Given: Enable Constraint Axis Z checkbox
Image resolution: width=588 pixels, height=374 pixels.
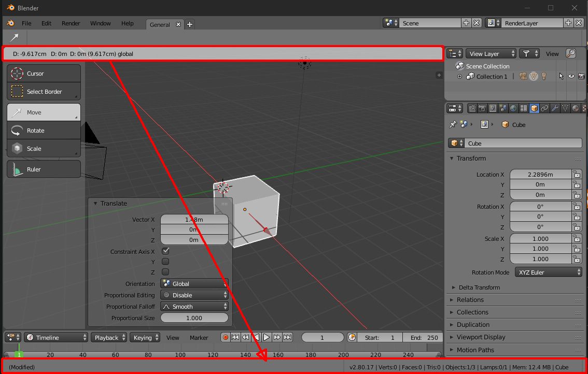Looking at the screenshot, I should 165,271.
